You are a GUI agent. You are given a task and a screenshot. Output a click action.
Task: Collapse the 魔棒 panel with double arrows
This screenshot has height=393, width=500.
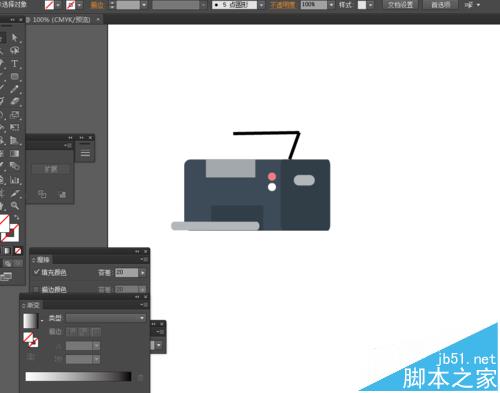click(137, 251)
